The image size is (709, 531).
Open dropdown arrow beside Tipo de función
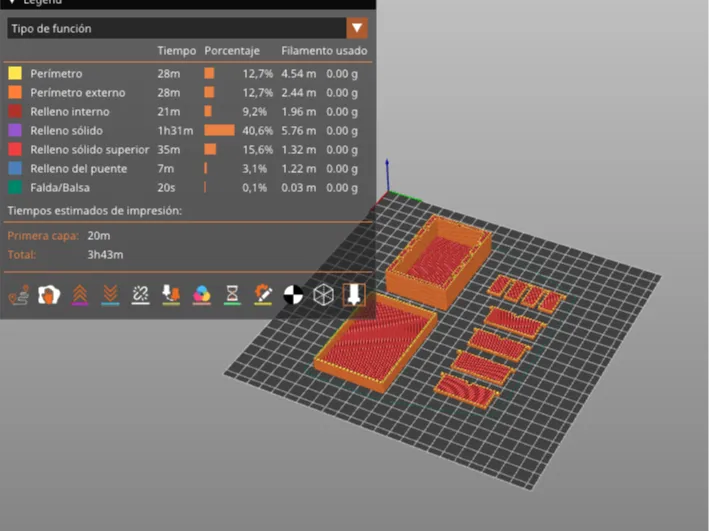(x=357, y=28)
